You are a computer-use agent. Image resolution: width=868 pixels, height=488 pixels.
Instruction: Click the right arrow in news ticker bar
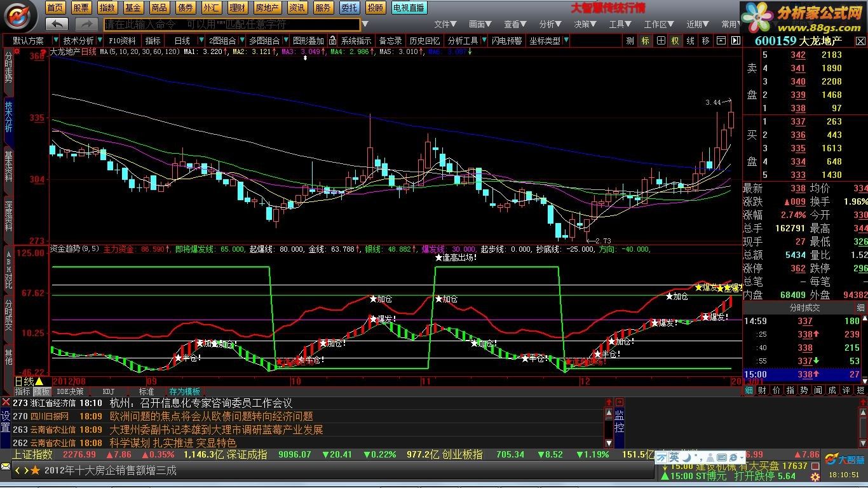[x=25, y=470]
